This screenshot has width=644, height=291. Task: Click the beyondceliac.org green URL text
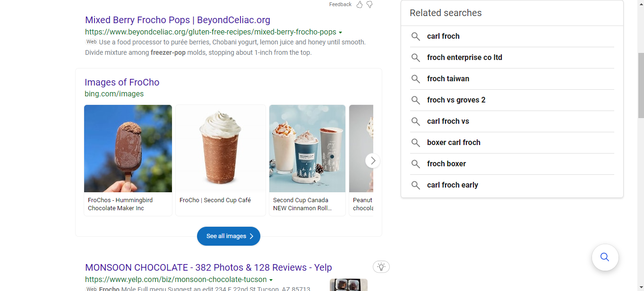pyautogui.click(x=211, y=32)
